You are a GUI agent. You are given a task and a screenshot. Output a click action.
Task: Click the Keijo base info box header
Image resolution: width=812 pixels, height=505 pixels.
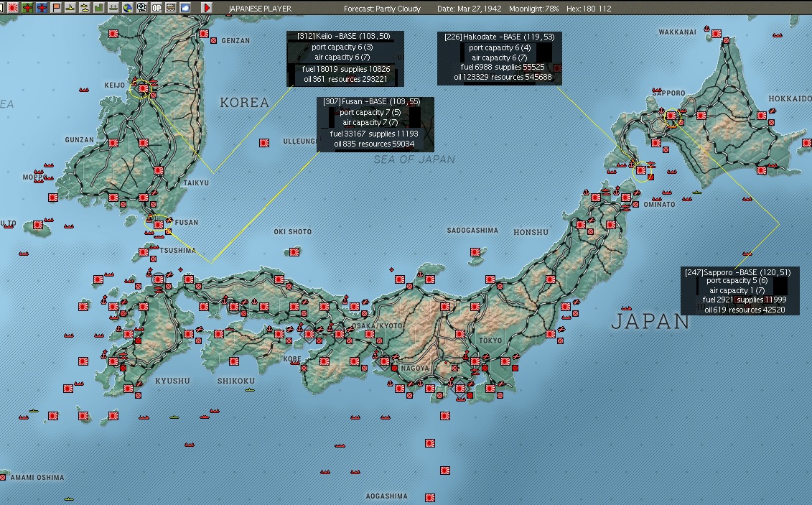coord(344,36)
